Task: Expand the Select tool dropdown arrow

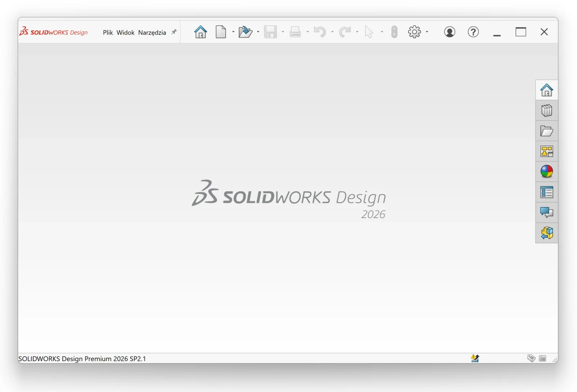Action: tap(382, 32)
